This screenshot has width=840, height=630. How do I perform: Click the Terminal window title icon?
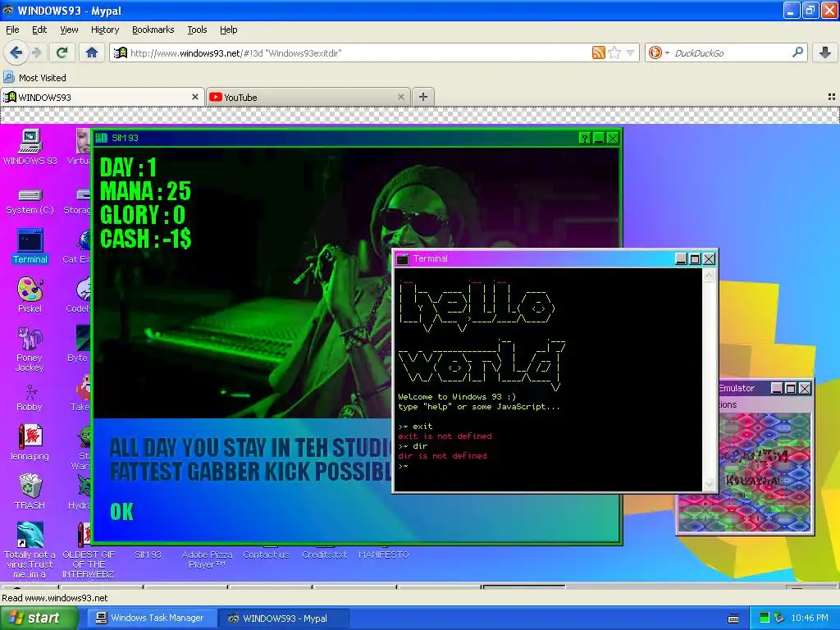coord(402,258)
